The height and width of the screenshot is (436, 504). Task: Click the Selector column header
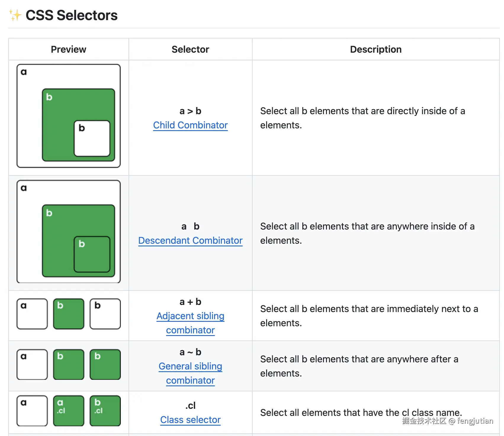(x=190, y=49)
